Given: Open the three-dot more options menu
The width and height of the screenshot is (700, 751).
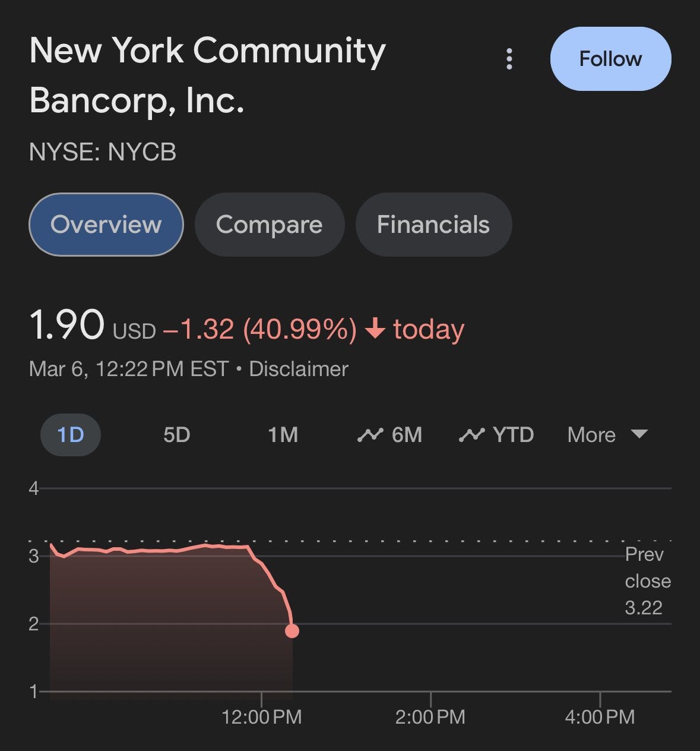Looking at the screenshot, I should [509, 59].
